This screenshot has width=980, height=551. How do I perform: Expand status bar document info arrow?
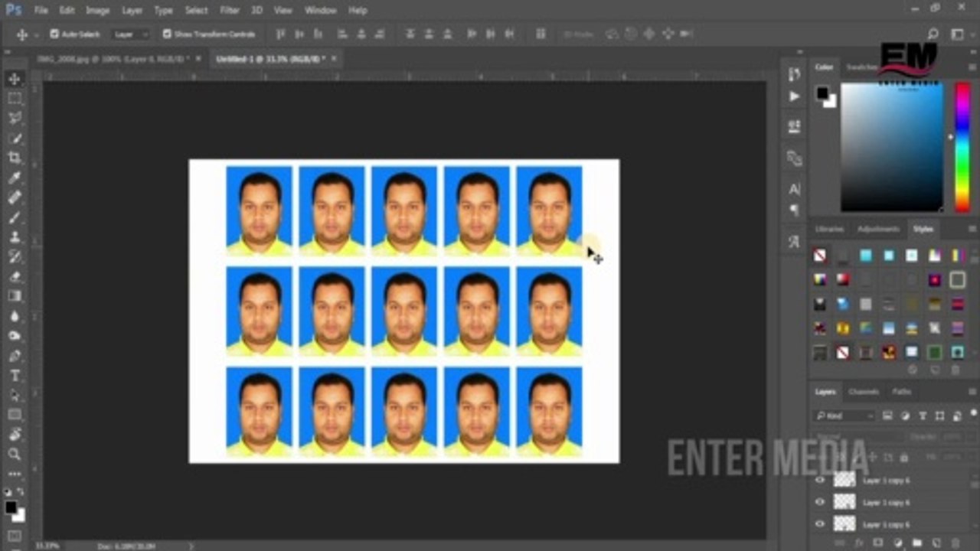(x=191, y=546)
